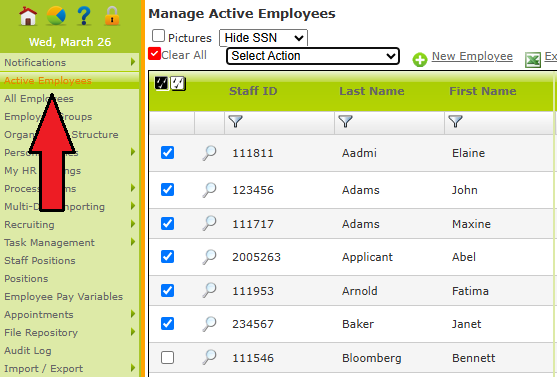Sort by First Name column header
This screenshot has height=377, width=557.
(x=483, y=91)
